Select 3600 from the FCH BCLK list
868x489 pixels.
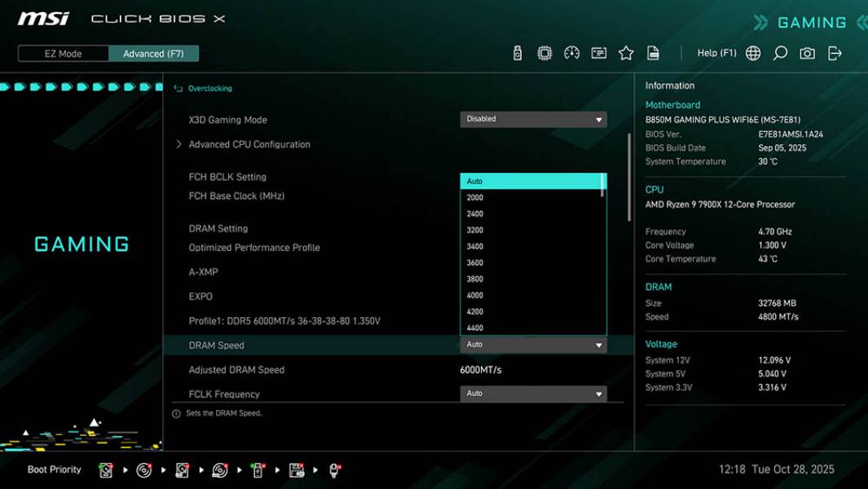[531, 262]
